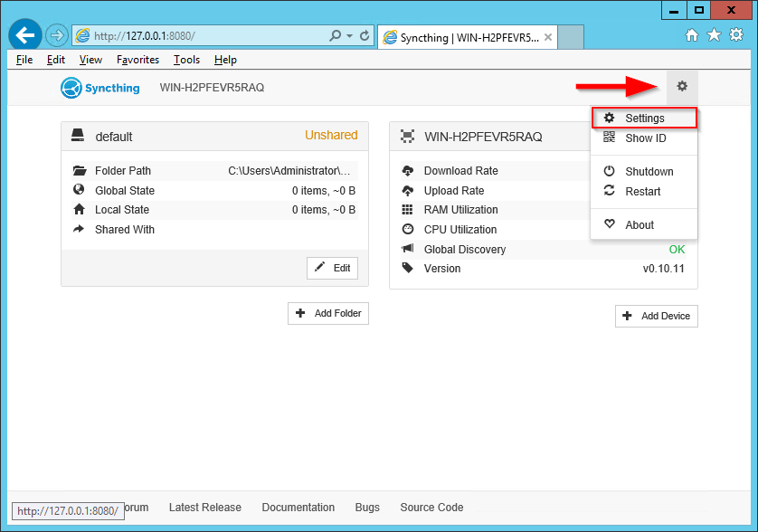
Task: Open the address bar autocomplete dropdown arrow
Action: tap(349, 36)
